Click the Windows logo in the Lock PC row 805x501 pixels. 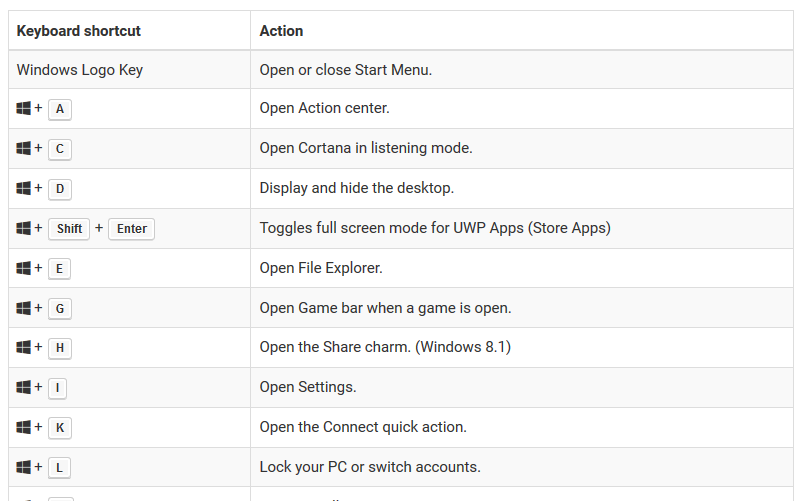[x=24, y=467]
